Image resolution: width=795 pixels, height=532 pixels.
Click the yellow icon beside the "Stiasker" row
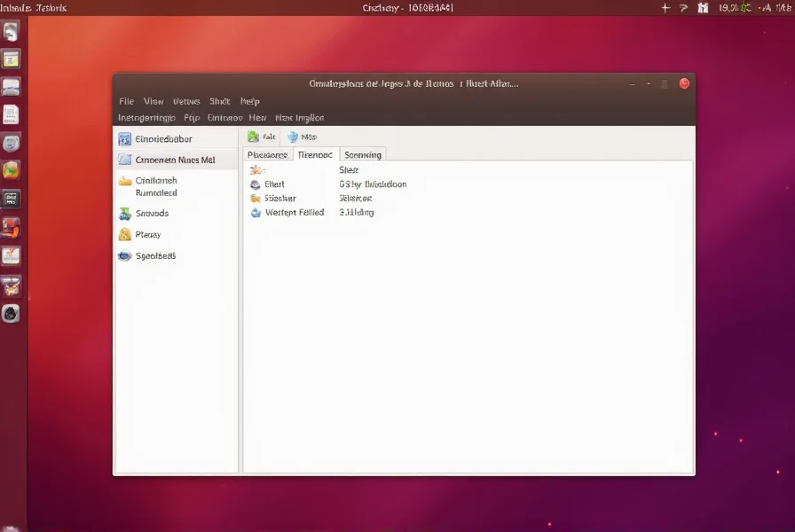256,199
